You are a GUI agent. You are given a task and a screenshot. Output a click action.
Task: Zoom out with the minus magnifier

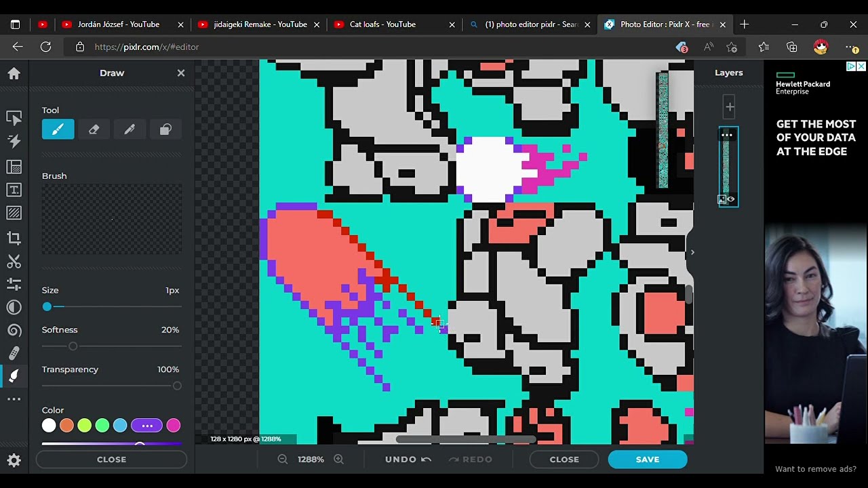point(283,460)
